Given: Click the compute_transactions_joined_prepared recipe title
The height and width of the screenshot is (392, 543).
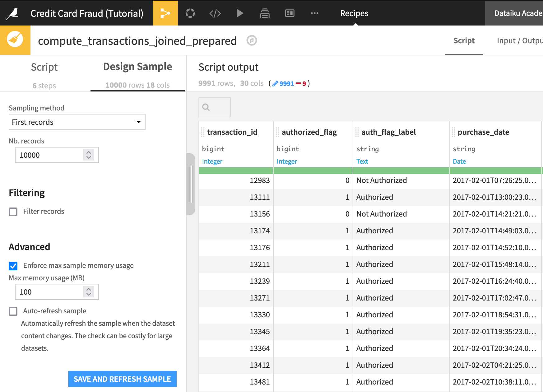Looking at the screenshot, I should (x=137, y=41).
